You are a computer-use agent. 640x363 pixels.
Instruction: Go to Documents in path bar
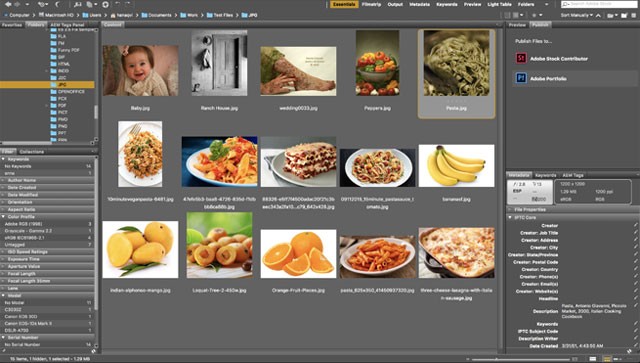(156, 15)
